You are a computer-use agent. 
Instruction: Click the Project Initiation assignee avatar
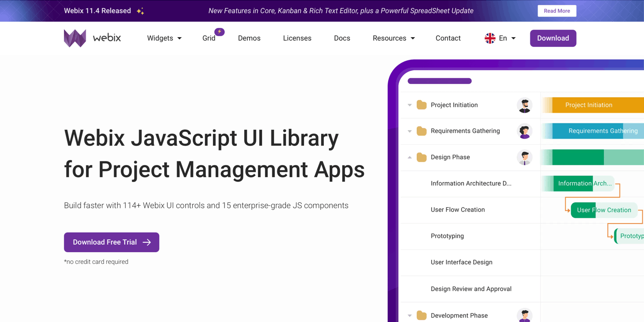coord(525,105)
